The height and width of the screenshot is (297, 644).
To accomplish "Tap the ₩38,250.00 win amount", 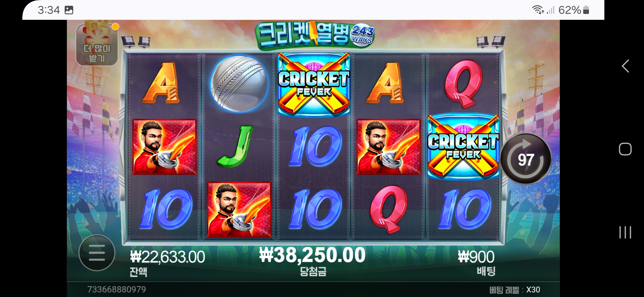I will [x=312, y=255].
